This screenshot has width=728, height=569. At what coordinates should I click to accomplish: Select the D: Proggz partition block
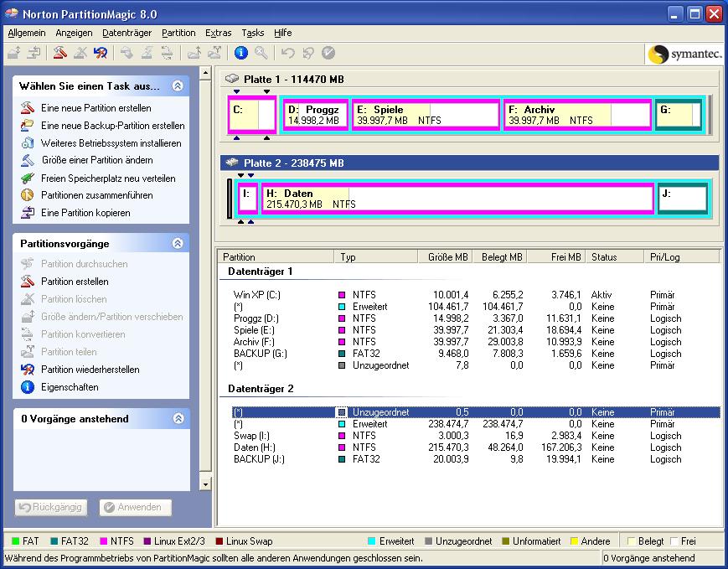point(315,115)
